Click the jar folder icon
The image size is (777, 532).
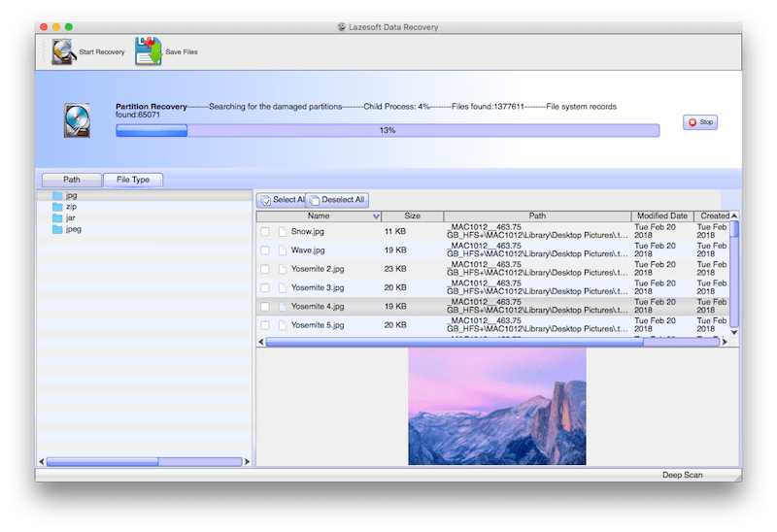pos(57,218)
